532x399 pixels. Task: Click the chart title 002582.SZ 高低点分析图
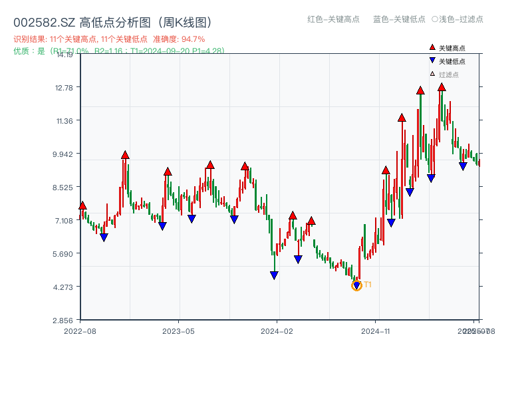(x=113, y=21)
